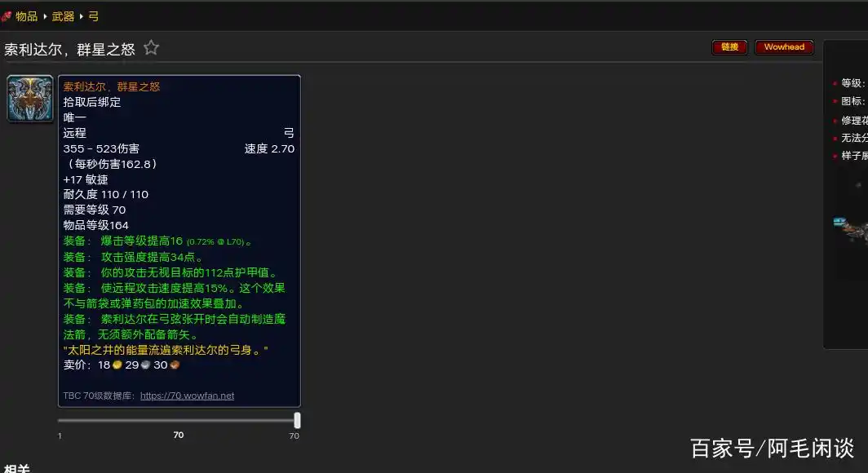The width and height of the screenshot is (868, 473).
Task: Click the red item icon beside 物品
Action: (6, 16)
